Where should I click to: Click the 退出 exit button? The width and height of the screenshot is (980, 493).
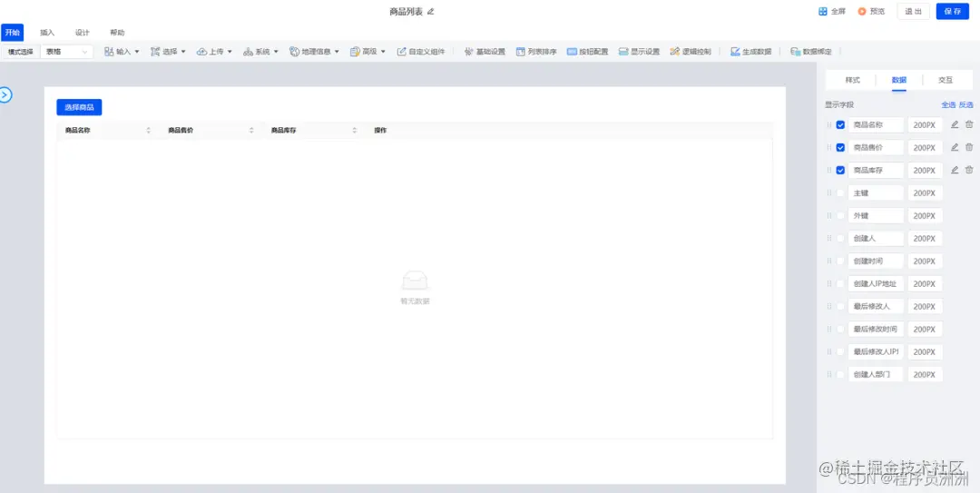[913, 11]
